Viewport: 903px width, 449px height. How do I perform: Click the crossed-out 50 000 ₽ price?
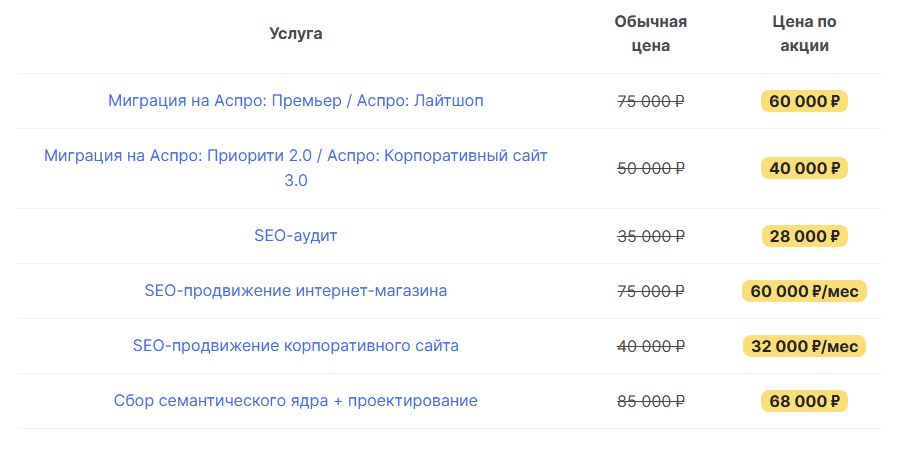(x=651, y=168)
